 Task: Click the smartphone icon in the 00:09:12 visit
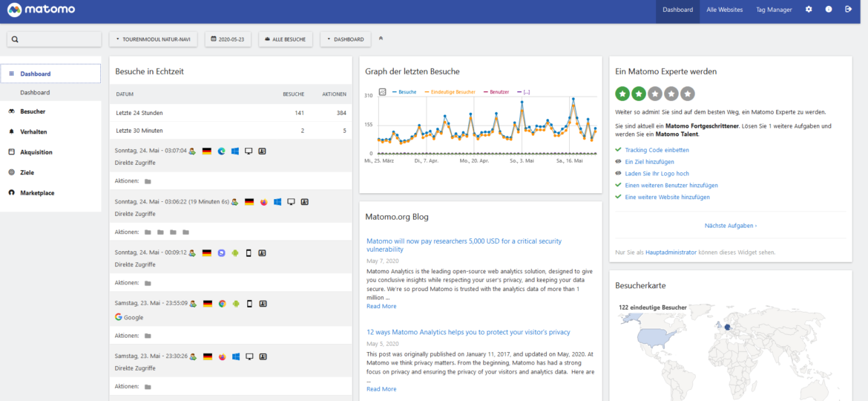coord(249,252)
